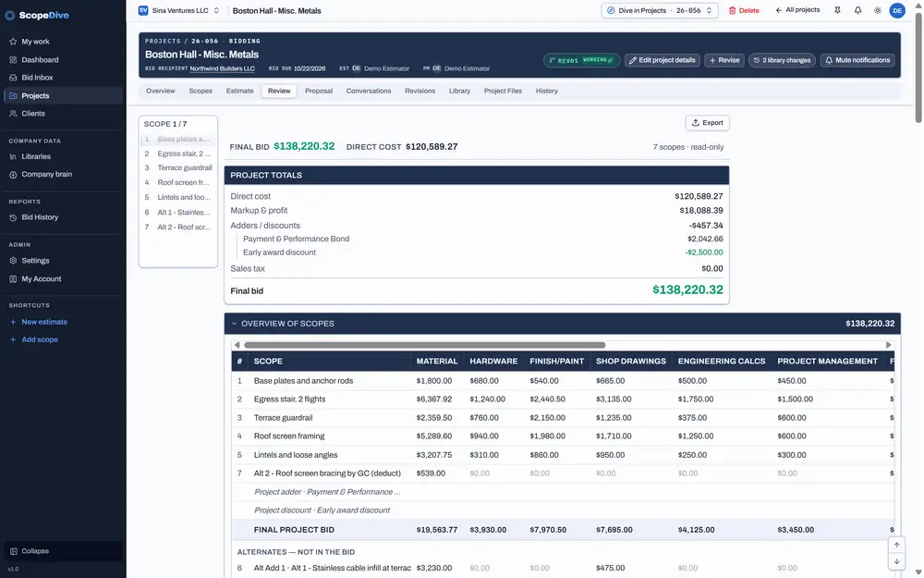Screen dimensions: 924x578
Task: Open Libraries books icon
Action: point(13,156)
